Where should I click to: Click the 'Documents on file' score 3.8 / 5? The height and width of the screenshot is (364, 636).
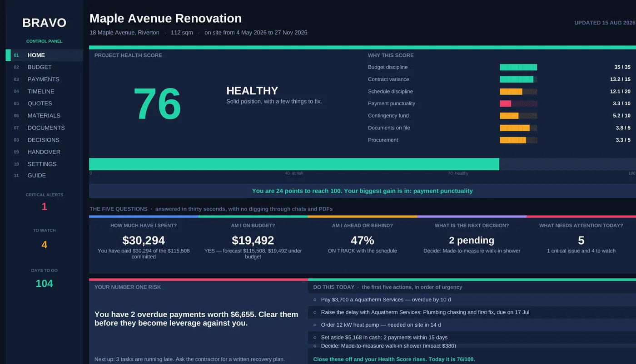click(x=623, y=128)
